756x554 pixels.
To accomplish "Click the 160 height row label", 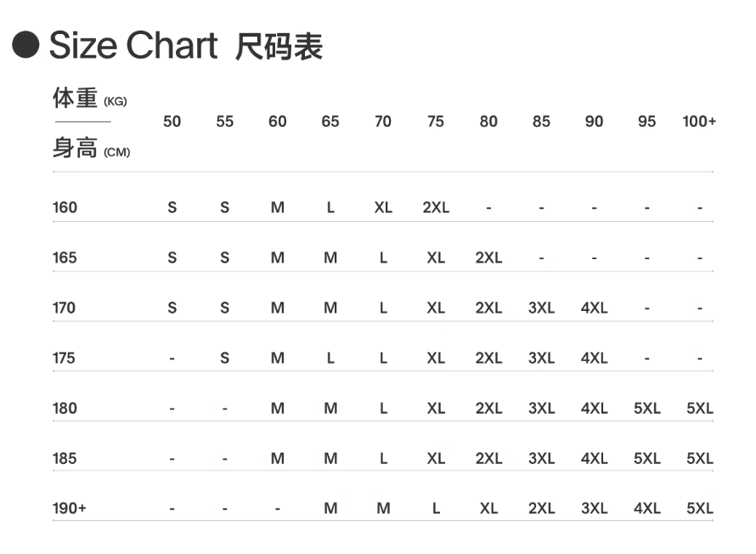I will pyautogui.click(x=65, y=207).
